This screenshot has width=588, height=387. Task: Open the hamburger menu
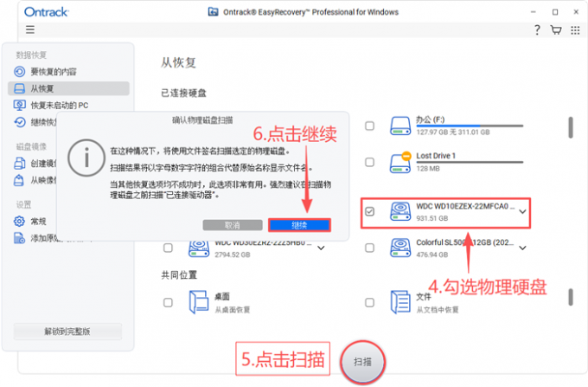tap(30, 29)
